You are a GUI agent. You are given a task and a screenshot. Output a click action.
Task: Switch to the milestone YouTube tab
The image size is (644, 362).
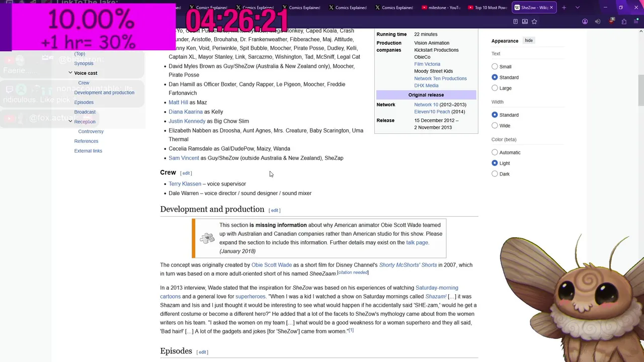441,8
